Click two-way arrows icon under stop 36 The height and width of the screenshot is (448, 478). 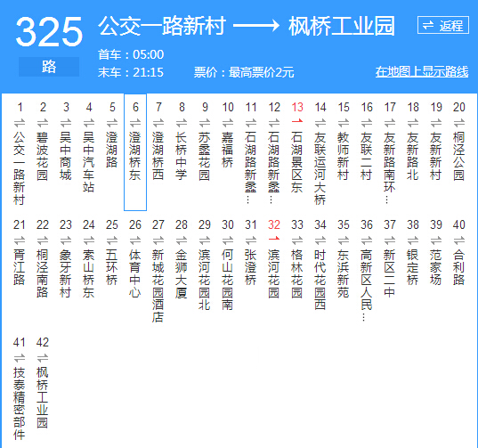[367, 240]
